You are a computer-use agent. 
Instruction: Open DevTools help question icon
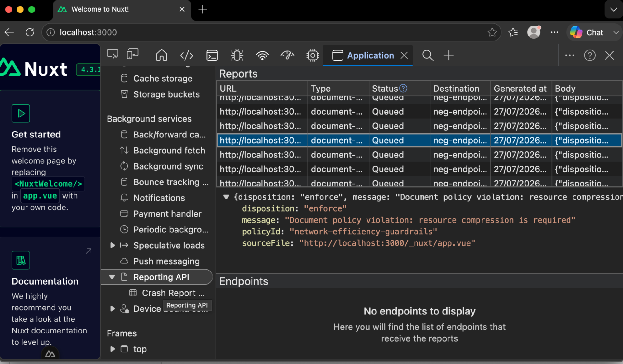pos(590,55)
